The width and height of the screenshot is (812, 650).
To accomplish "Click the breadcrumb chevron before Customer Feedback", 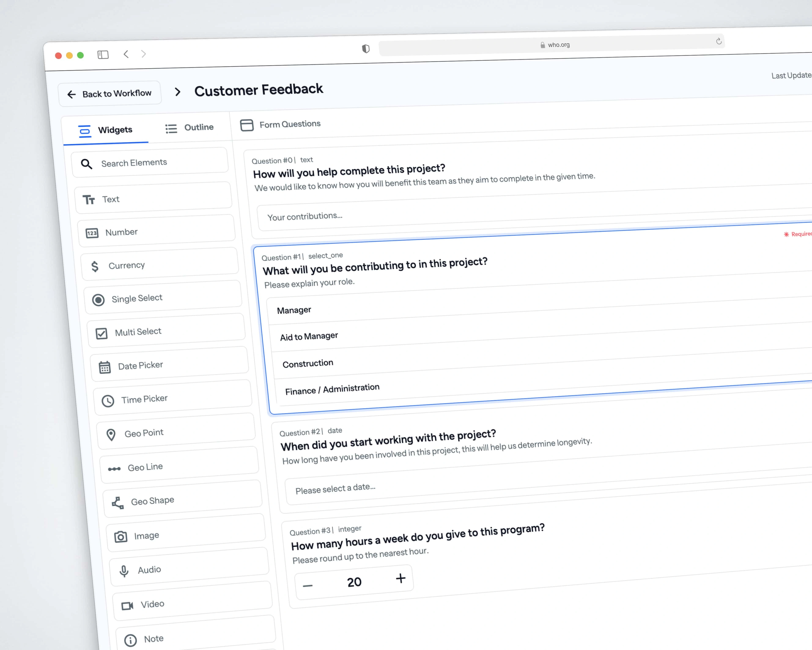I will click(178, 92).
